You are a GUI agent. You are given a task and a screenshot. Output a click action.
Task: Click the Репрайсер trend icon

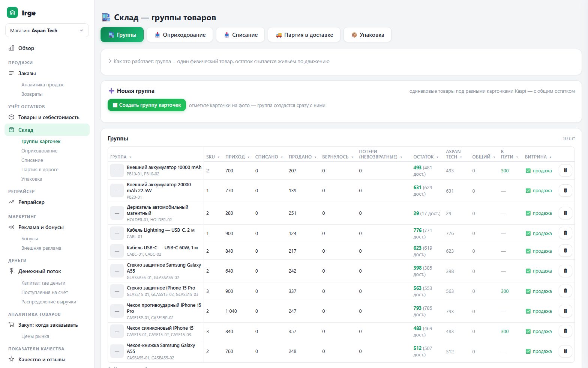pyautogui.click(x=12, y=202)
